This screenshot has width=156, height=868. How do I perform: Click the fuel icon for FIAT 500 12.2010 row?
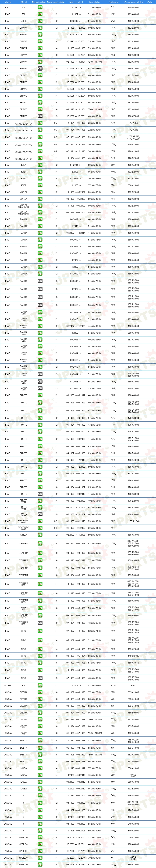coord(40,7)
